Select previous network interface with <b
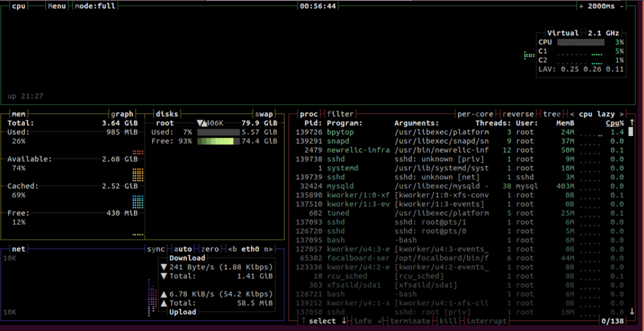This screenshot has height=331, width=644. tap(233, 249)
